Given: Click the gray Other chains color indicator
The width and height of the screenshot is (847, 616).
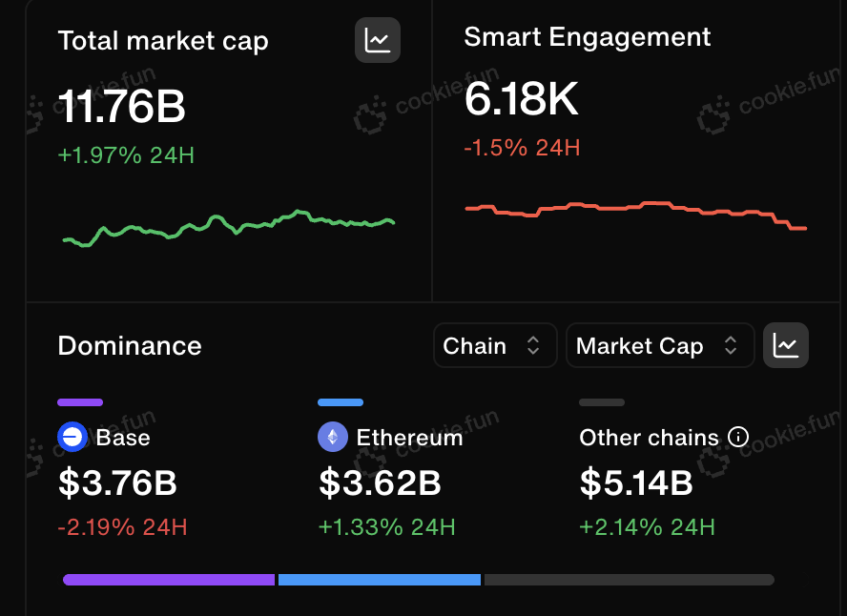Looking at the screenshot, I should 602,402.
